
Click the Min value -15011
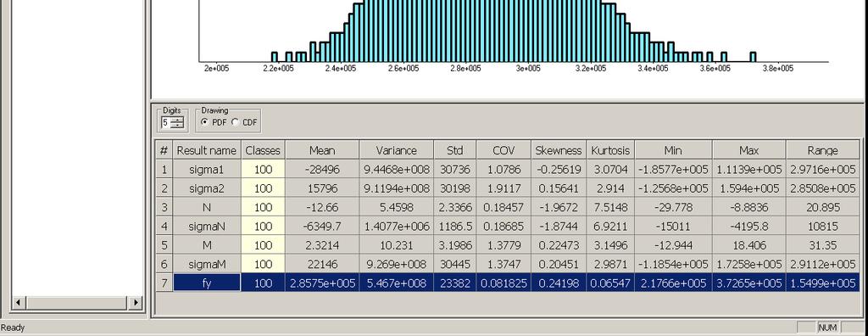(x=673, y=227)
